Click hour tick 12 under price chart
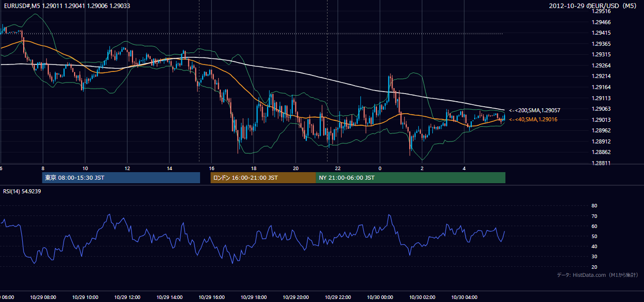Viewport: 644px width, 302px height. click(127, 168)
